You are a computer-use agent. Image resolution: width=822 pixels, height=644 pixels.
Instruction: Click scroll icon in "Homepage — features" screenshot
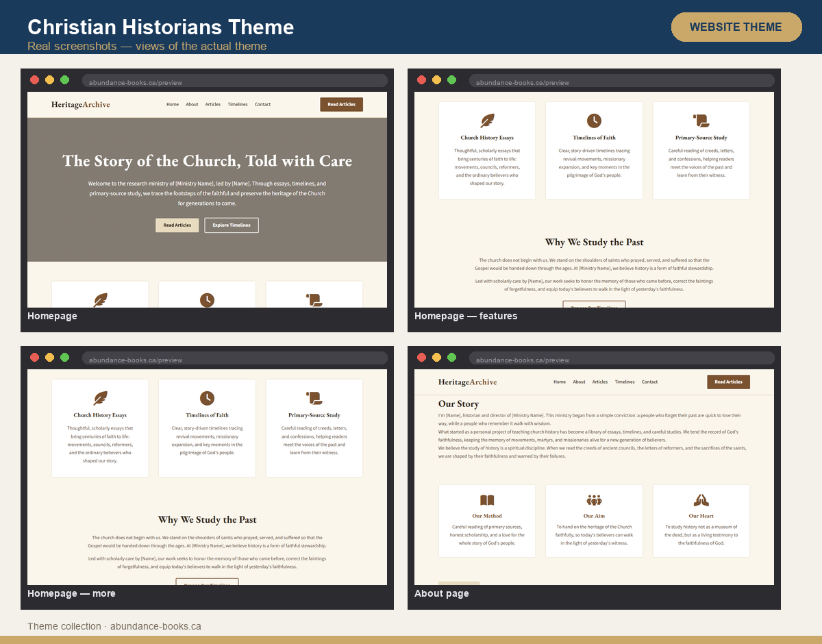(x=701, y=121)
